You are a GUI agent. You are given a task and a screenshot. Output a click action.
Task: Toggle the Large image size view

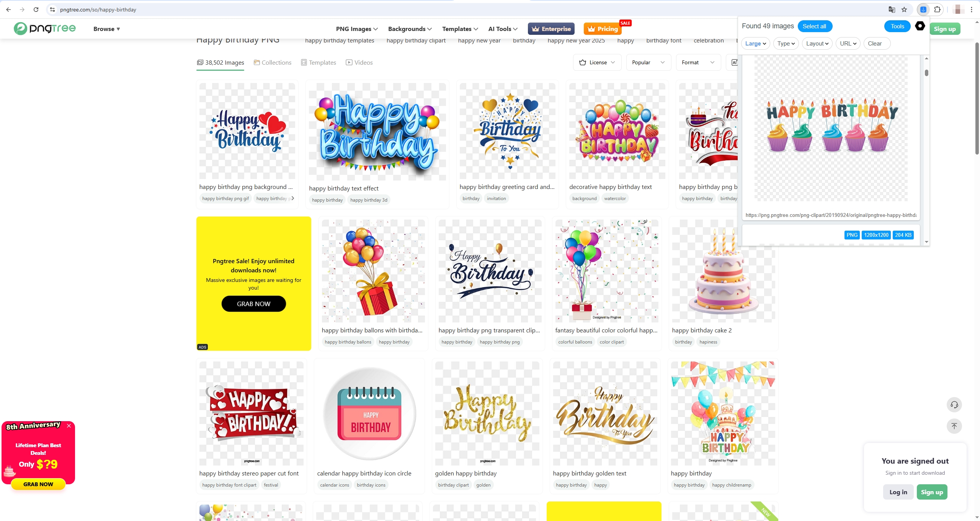(755, 44)
